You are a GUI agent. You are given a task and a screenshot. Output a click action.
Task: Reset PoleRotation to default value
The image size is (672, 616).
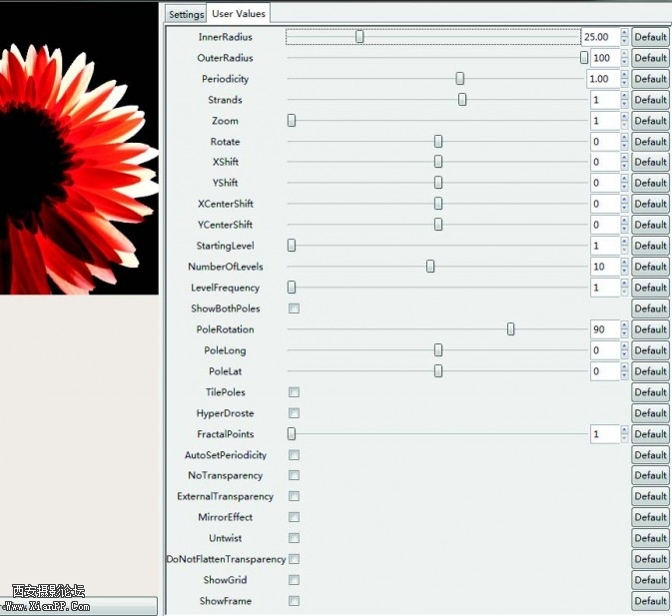pyautogui.click(x=650, y=329)
